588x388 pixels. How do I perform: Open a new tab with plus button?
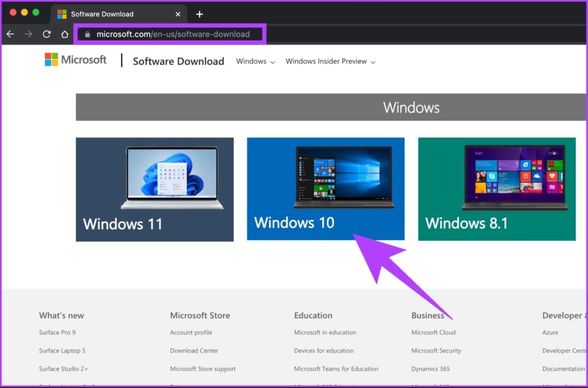click(199, 14)
